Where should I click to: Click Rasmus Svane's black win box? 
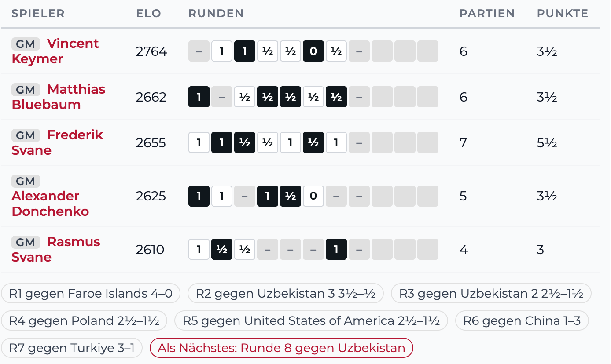(x=336, y=250)
